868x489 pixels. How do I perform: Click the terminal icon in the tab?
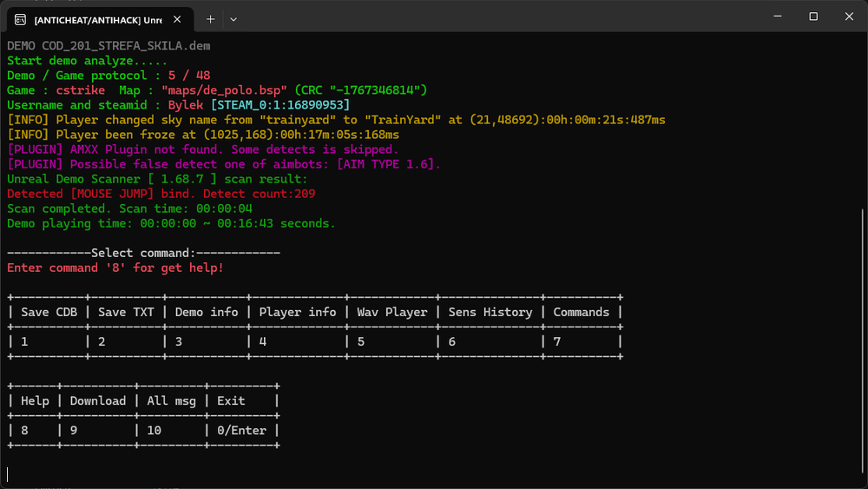pos(21,20)
